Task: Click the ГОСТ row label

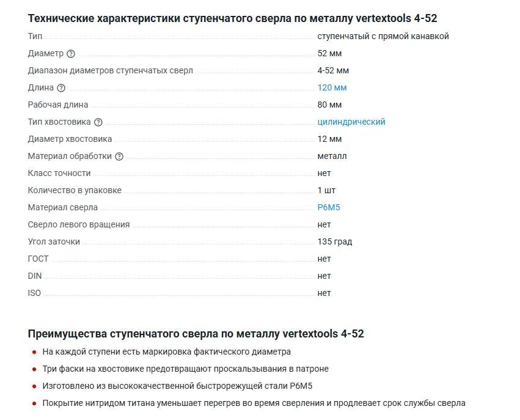Action: pos(38,259)
